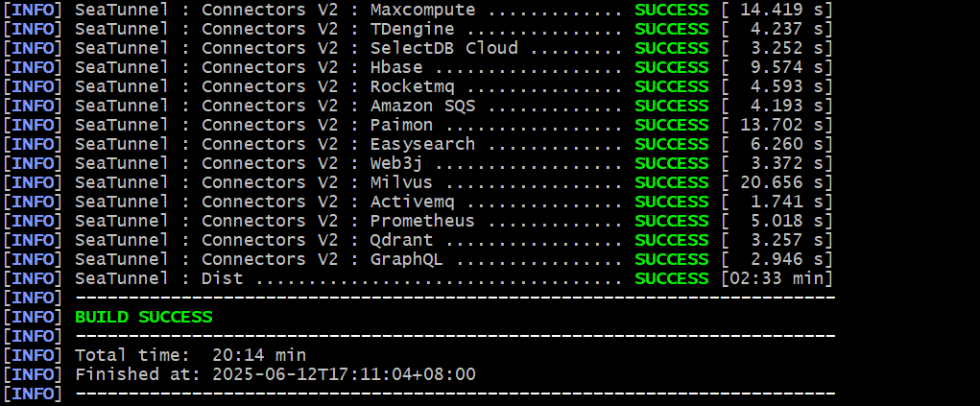Click the Paimon connector entry
980x406 pixels.
(x=401, y=125)
